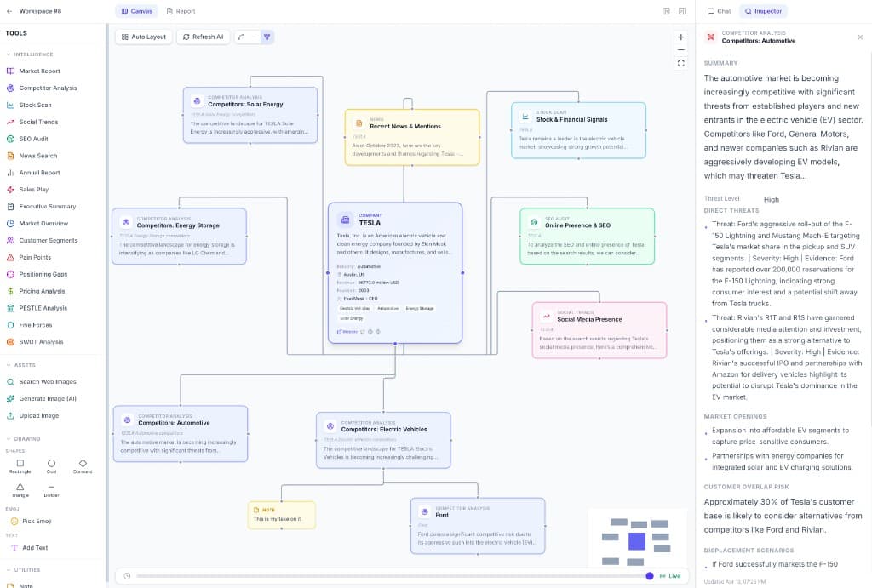
Task: Switch to the Report tab
Action: click(181, 11)
